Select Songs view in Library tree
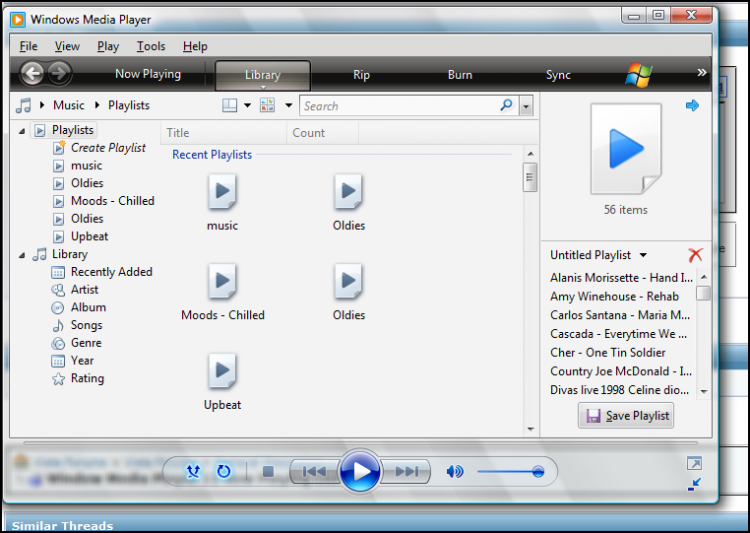 pos(87,325)
